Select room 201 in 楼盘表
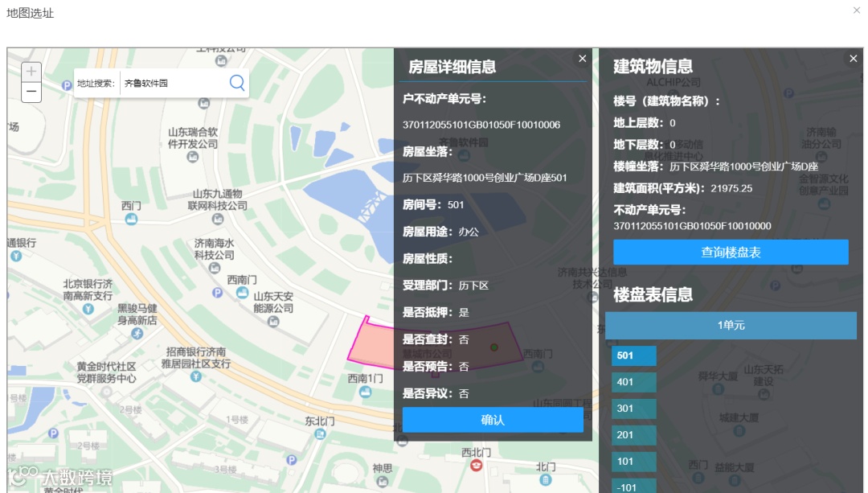Viewport: 868px width, 493px height. click(634, 435)
